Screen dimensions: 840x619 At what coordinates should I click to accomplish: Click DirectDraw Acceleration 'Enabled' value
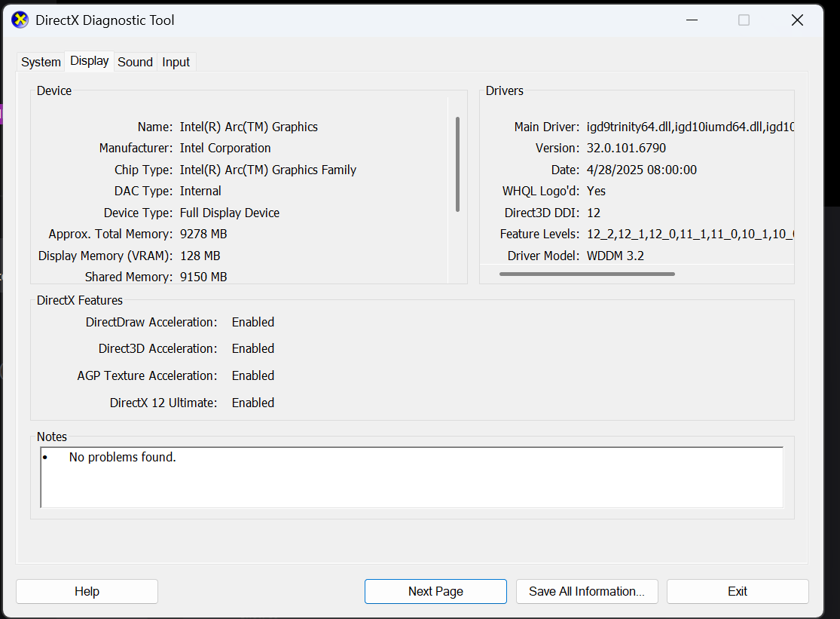coord(253,322)
